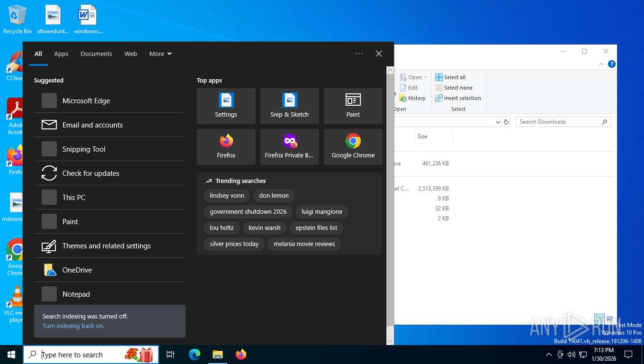Image resolution: width=644 pixels, height=364 pixels.
Task: Launch Edge from the taskbar
Action: (x=195, y=355)
